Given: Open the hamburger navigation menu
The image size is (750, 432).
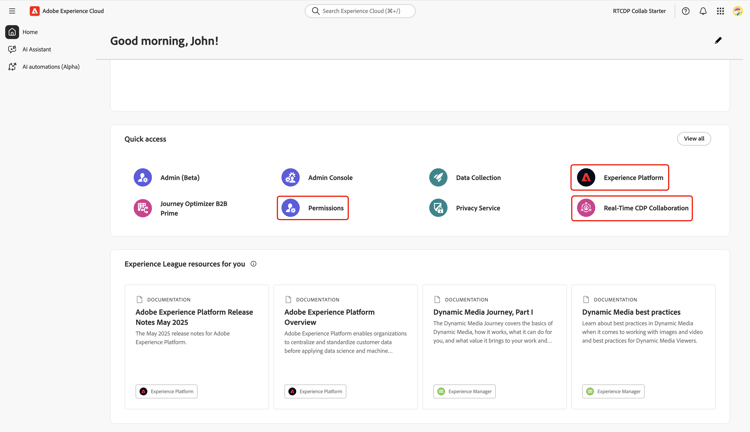Looking at the screenshot, I should (x=12, y=11).
